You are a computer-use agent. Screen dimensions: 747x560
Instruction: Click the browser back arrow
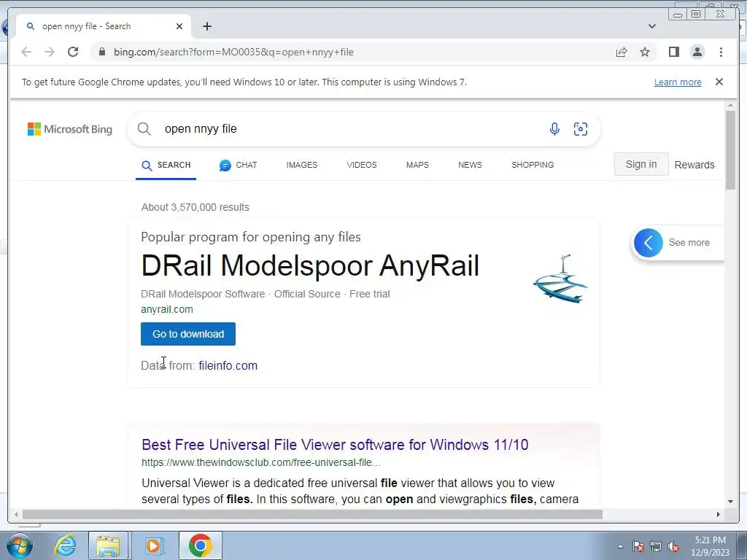pos(26,52)
